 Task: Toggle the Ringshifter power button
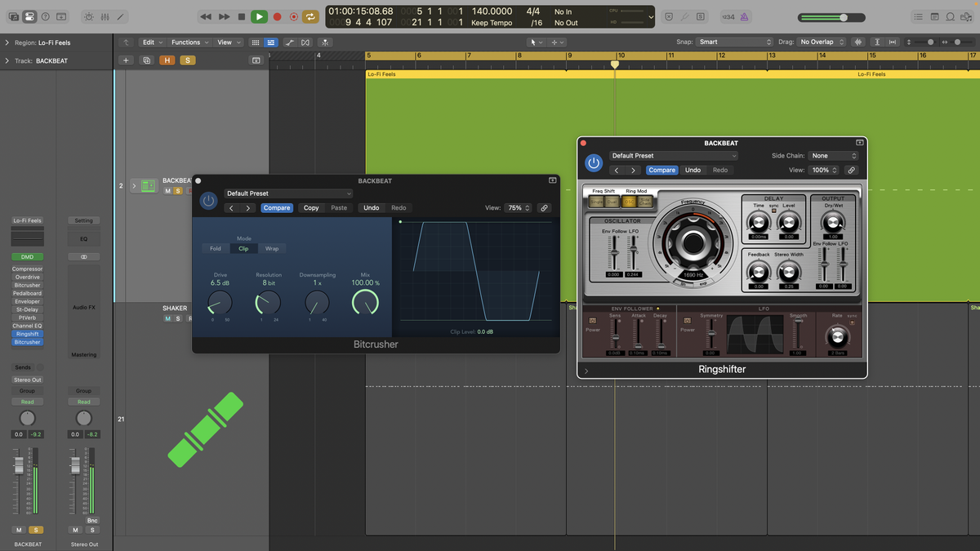tap(594, 163)
